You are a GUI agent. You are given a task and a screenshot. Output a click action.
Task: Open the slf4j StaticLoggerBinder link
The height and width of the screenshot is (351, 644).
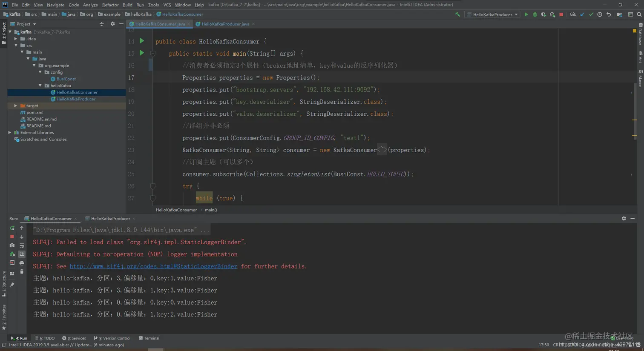click(x=153, y=266)
